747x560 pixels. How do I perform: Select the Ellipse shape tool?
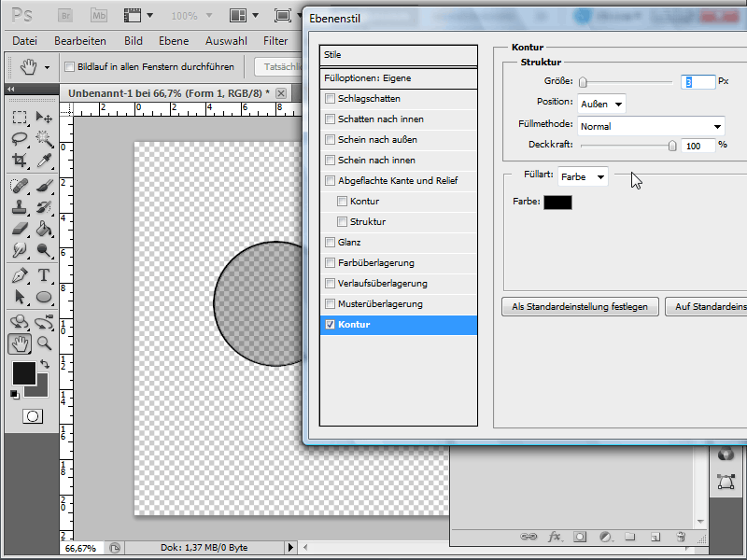click(44, 297)
